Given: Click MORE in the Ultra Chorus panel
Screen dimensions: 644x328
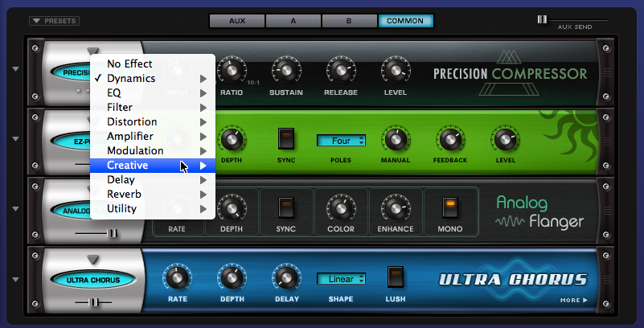Looking at the screenshot, I should (574, 300).
